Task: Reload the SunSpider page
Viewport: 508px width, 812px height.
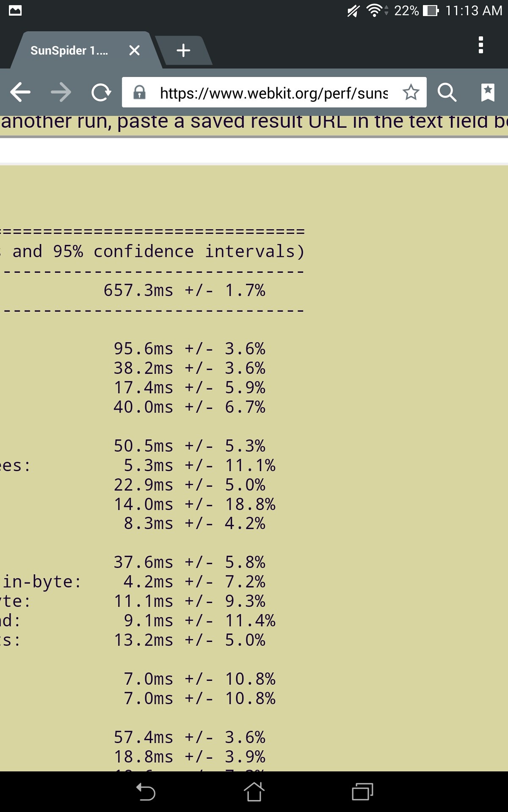Action: click(x=101, y=92)
